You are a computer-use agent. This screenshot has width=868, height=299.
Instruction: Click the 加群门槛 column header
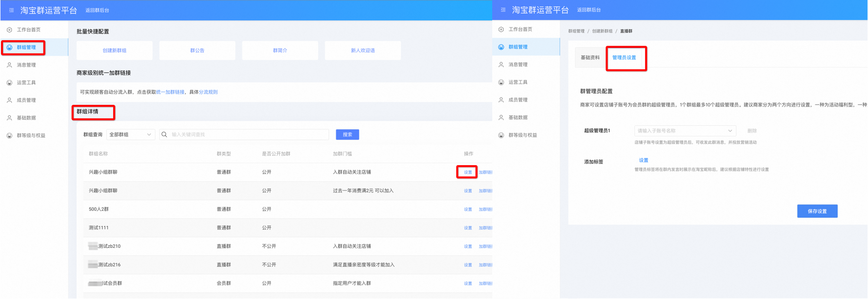pyautogui.click(x=343, y=154)
